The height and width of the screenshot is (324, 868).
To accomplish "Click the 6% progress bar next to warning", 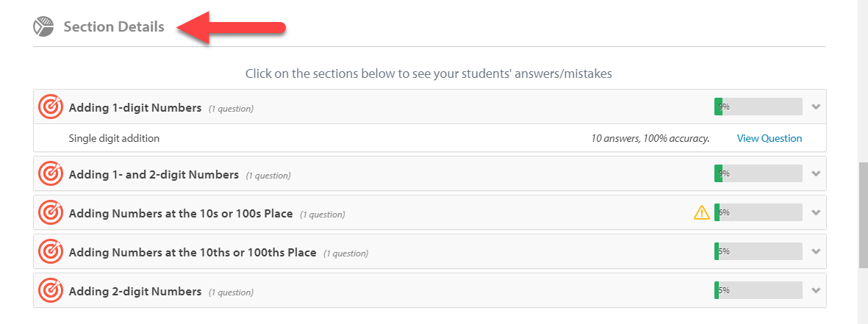I will click(758, 213).
